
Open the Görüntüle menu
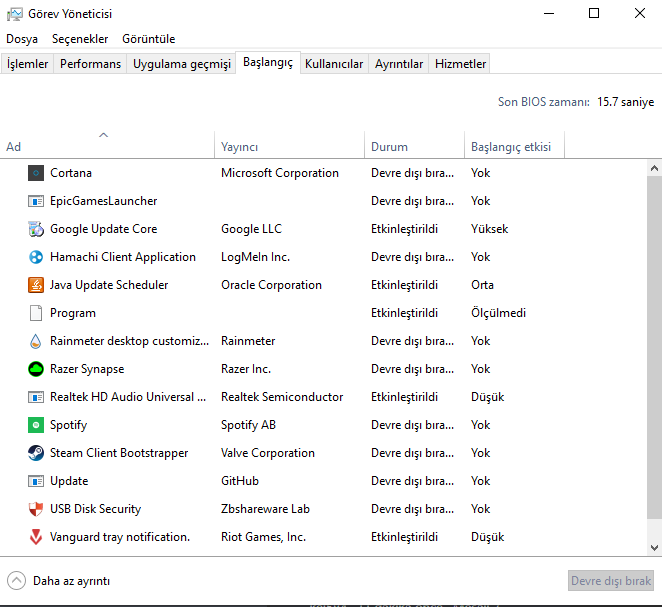[149, 39]
